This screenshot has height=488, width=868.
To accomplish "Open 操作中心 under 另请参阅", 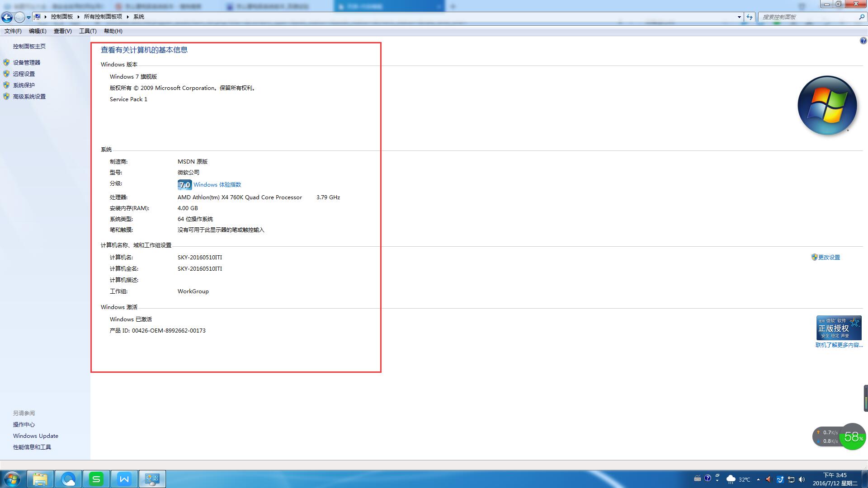I will [x=24, y=424].
